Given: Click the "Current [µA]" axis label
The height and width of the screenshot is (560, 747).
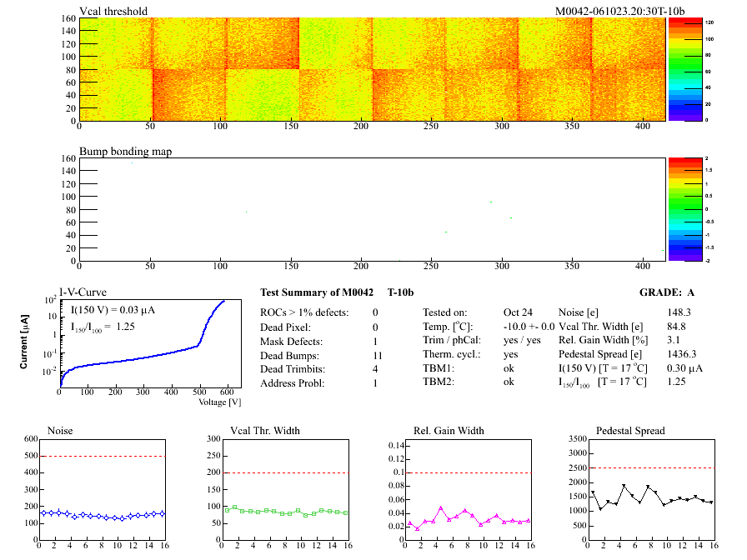Looking at the screenshot, I should (x=24, y=342).
